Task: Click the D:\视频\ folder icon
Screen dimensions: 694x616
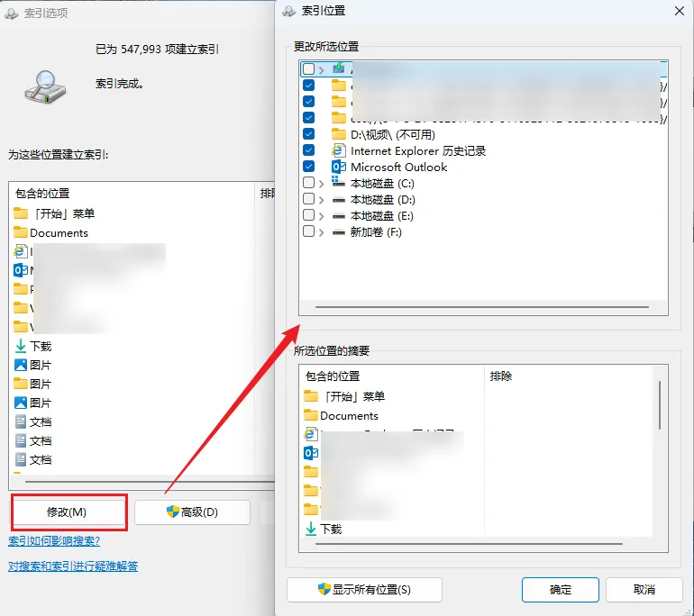Action: pos(339,134)
